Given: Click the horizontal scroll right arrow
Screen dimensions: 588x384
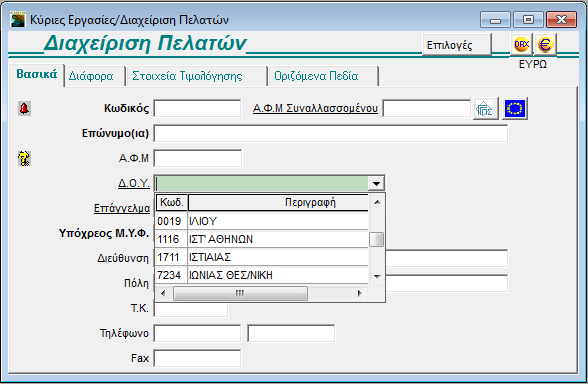Looking at the screenshot, I should (360, 293).
